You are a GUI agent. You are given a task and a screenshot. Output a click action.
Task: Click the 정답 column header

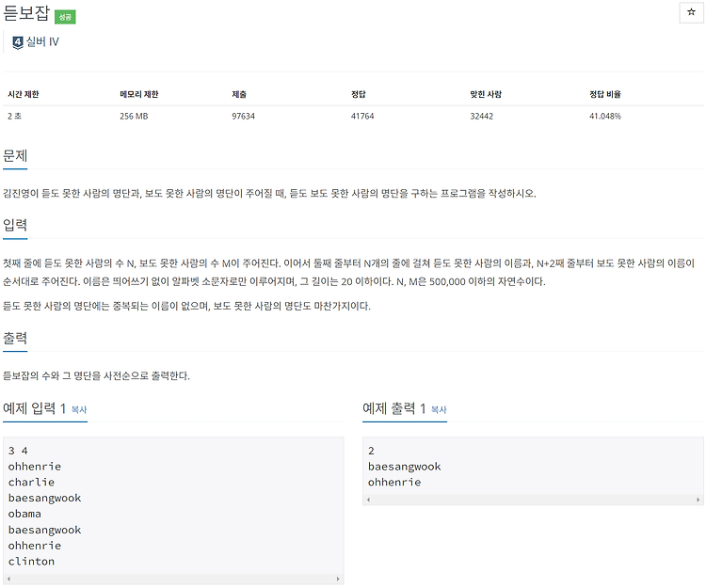(x=359, y=94)
